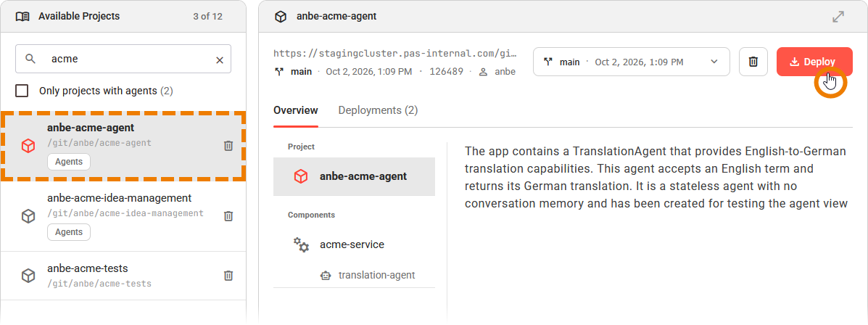Click the Available Projects book icon

pyautogui.click(x=22, y=17)
